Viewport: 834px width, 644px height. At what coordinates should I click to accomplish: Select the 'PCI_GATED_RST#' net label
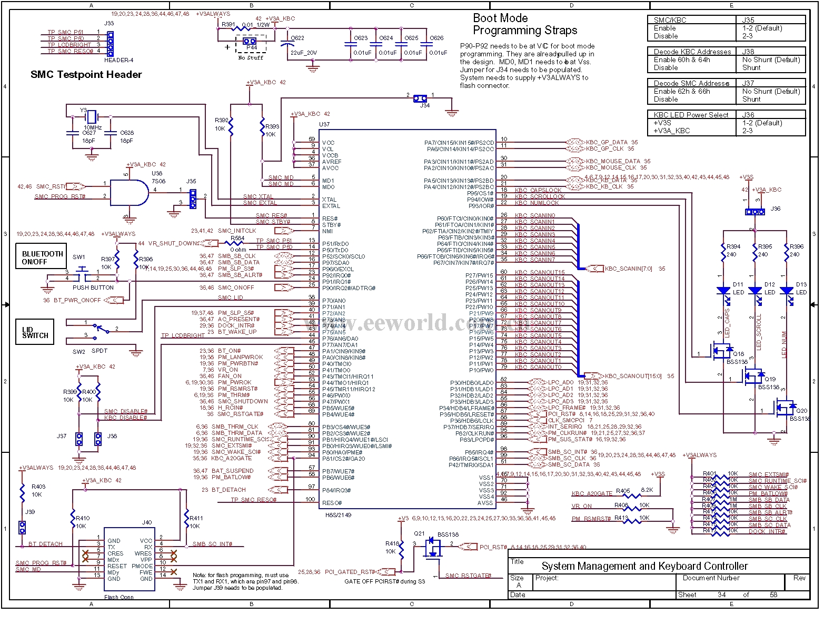click(350, 571)
